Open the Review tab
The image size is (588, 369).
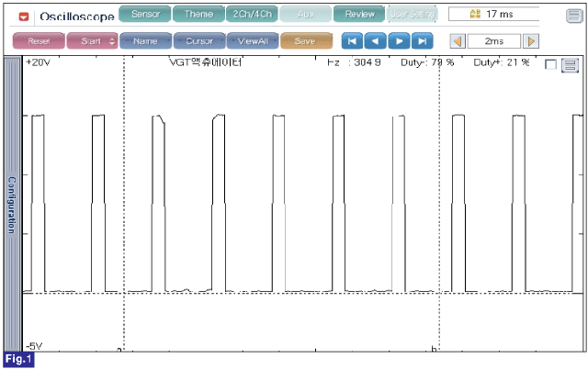coord(359,15)
